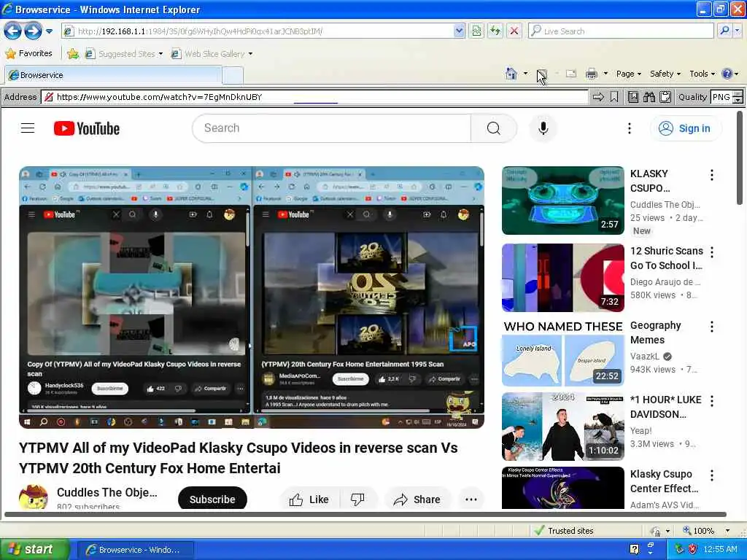Open more actions ellipsis beside Share
The height and width of the screenshot is (560, 747).
[x=471, y=499]
